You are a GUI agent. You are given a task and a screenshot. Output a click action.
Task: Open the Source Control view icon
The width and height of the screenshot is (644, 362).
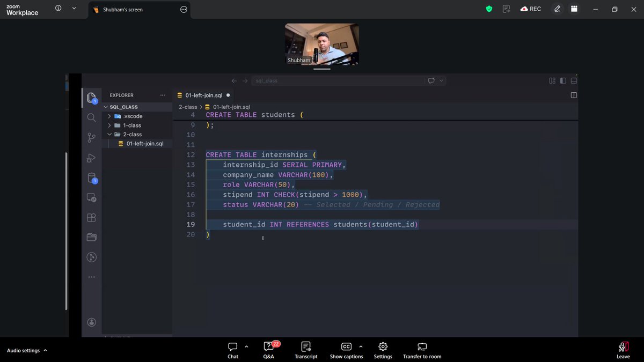pos(91,138)
